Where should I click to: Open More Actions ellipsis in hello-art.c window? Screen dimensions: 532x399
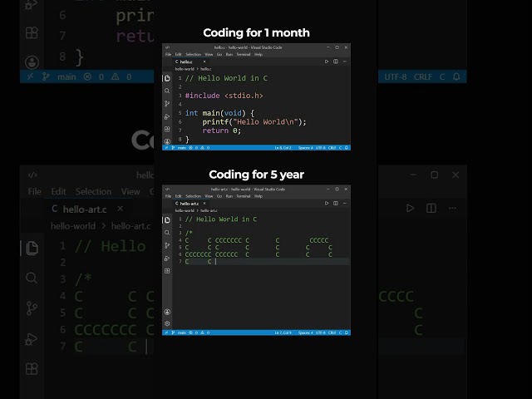click(345, 203)
